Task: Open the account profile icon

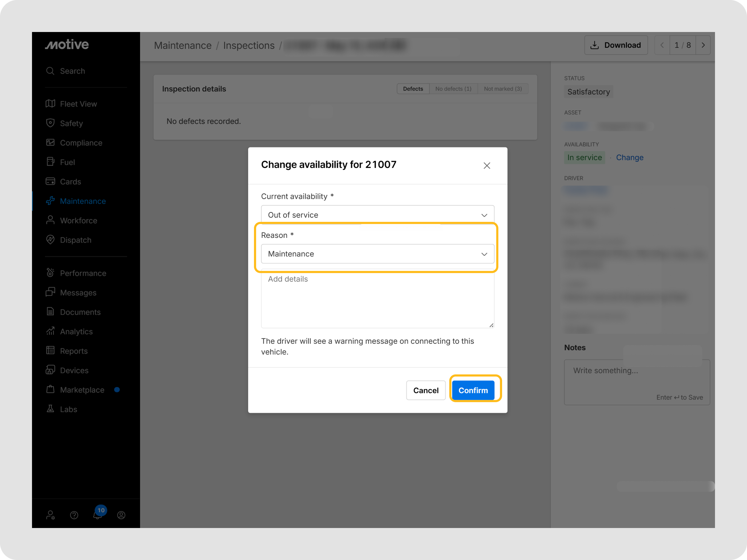Action: point(121,515)
